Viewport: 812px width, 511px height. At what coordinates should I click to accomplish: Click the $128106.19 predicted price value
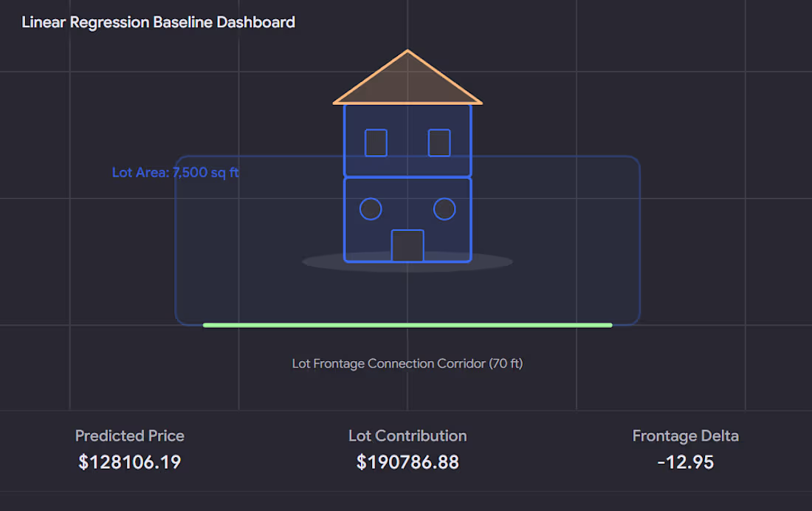[x=129, y=462]
